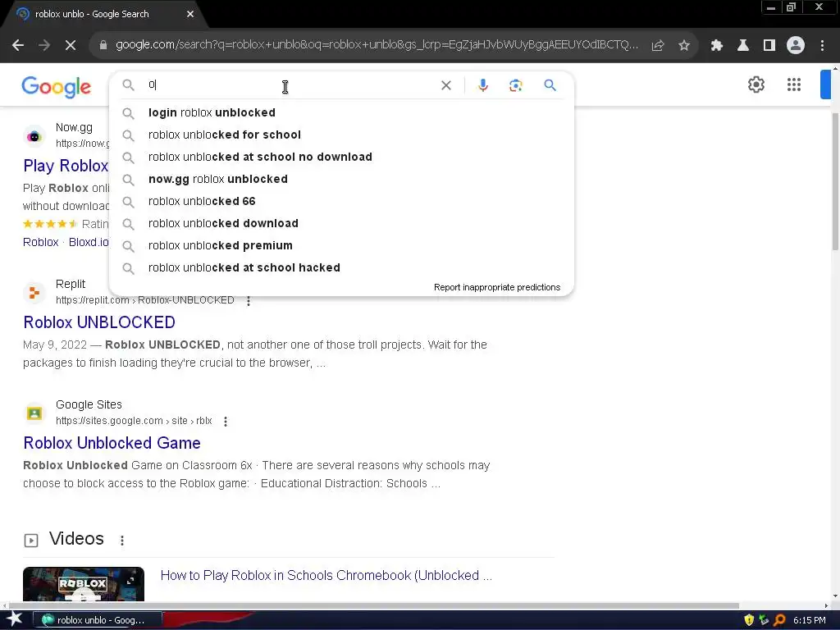This screenshot has height=630, width=840.
Task: Click the vertical page scrollbar
Action: [834, 181]
